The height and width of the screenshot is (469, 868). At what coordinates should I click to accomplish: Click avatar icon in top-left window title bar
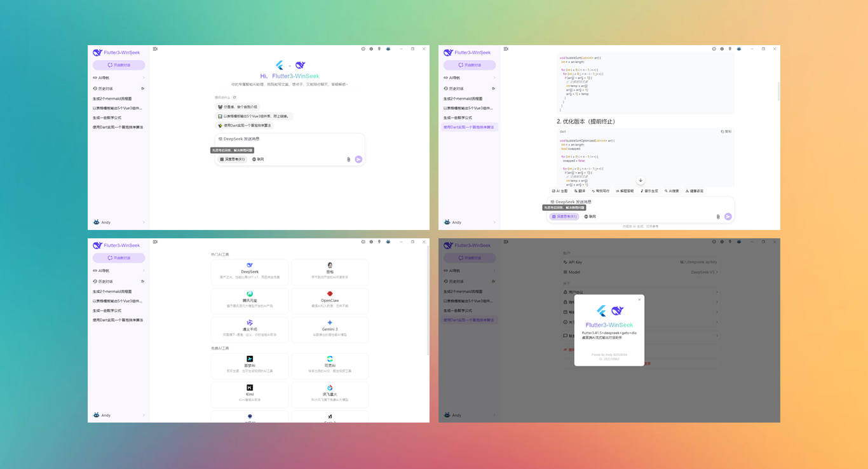pos(388,49)
